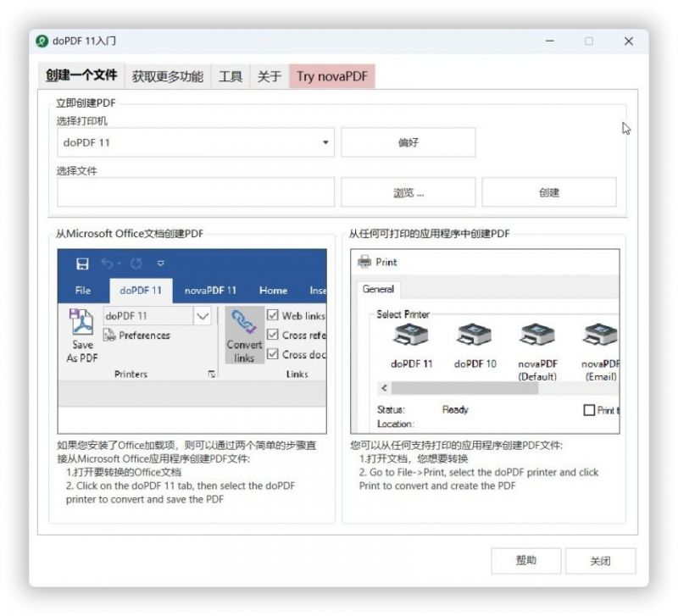Toggle the Web links checkbox
This screenshot has width=678, height=616.
(x=272, y=315)
